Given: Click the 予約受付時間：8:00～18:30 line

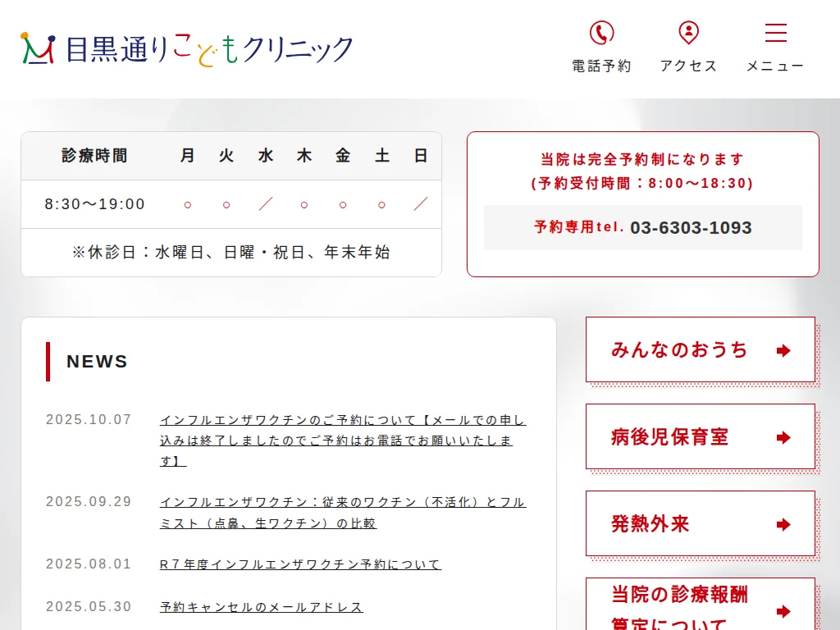Looking at the screenshot, I should click(x=642, y=183).
